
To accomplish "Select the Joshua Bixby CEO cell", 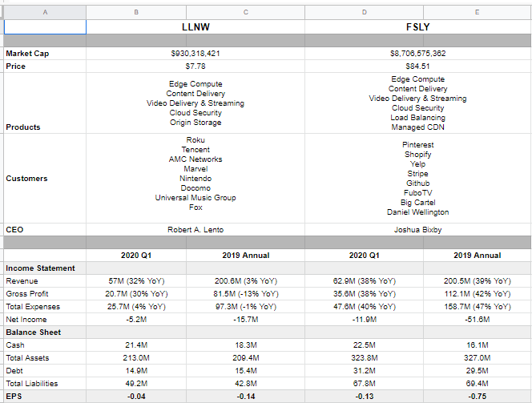I will (x=417, y=230).
